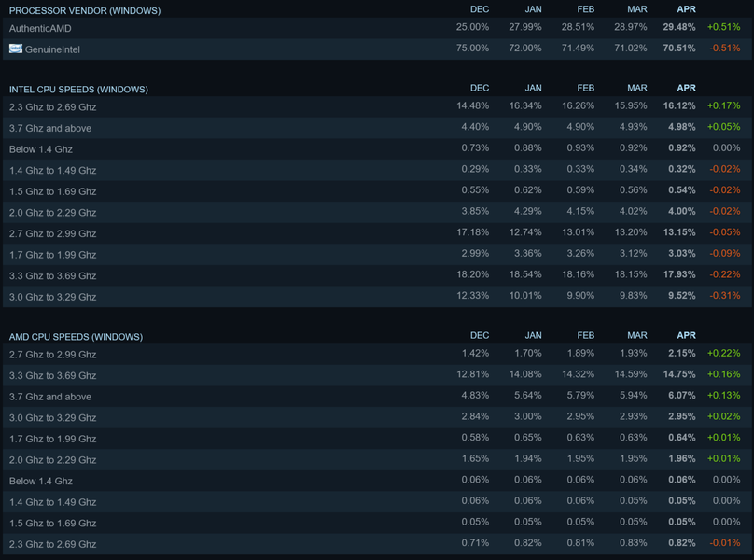
Task: Click the Intel logo beside GenuineIntel
Action: pyautogui.click(x=15, y=49)
